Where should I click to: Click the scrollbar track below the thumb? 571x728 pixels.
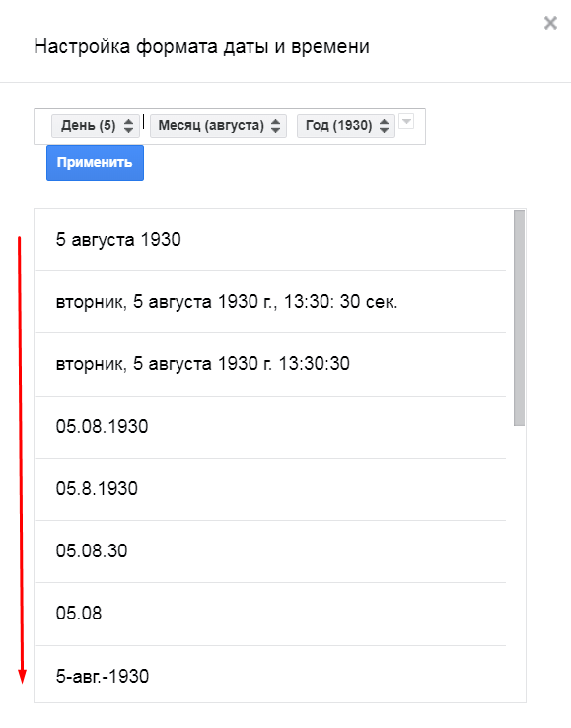[x=519, y=562]
